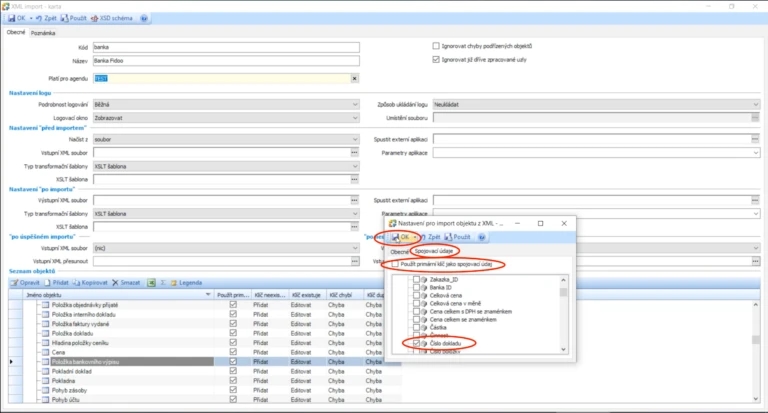Viewport: 768px width, 413px height.
Task: Click Použít in Nastavení pro import dialog
Action: pyautogui.click(x=457, y=237)
